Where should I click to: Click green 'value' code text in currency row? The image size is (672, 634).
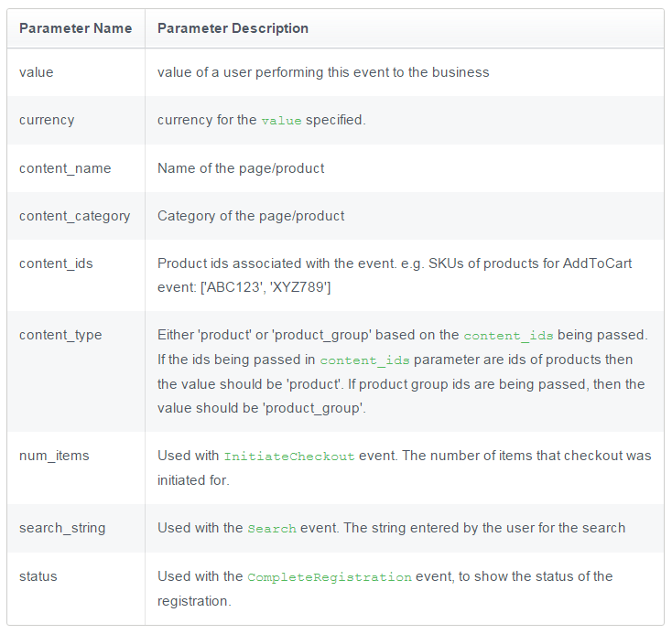tap(282, 121)
